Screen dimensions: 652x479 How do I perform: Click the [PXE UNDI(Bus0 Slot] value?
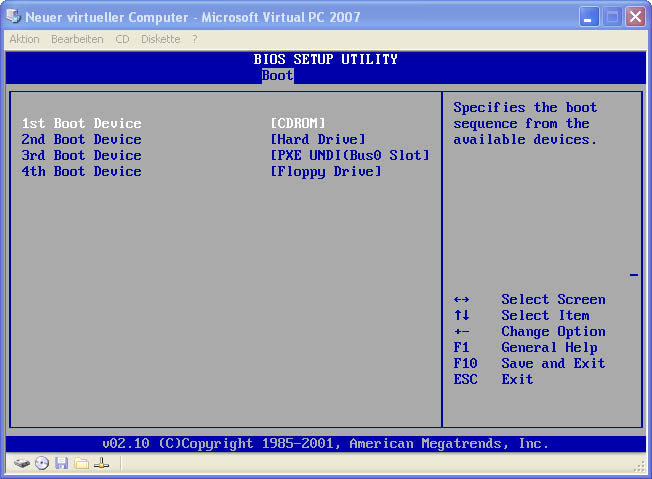point(350,156)
